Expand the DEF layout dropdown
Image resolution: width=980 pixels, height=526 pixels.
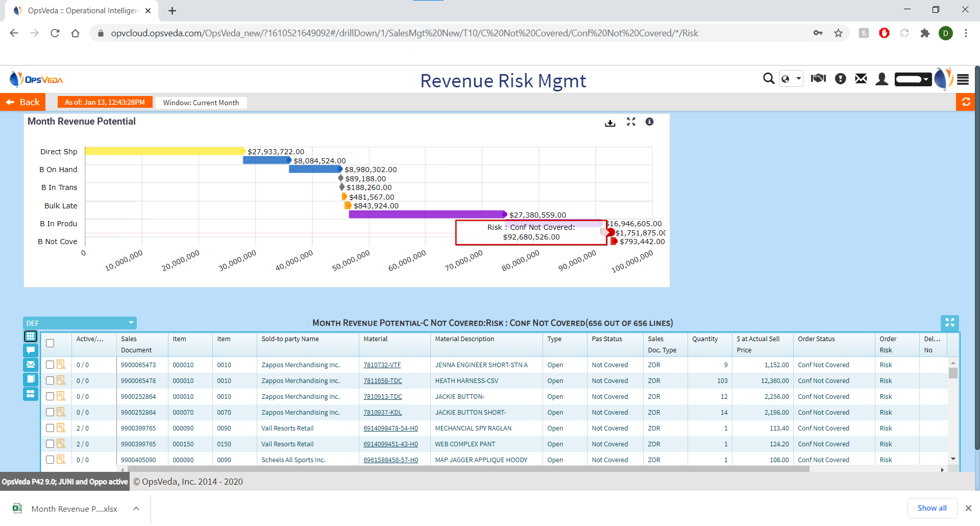[x=131, y=323]
